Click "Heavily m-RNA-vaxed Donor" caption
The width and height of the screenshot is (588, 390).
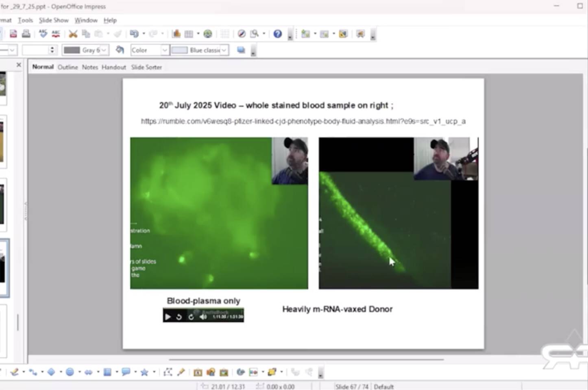click(338, 309)
